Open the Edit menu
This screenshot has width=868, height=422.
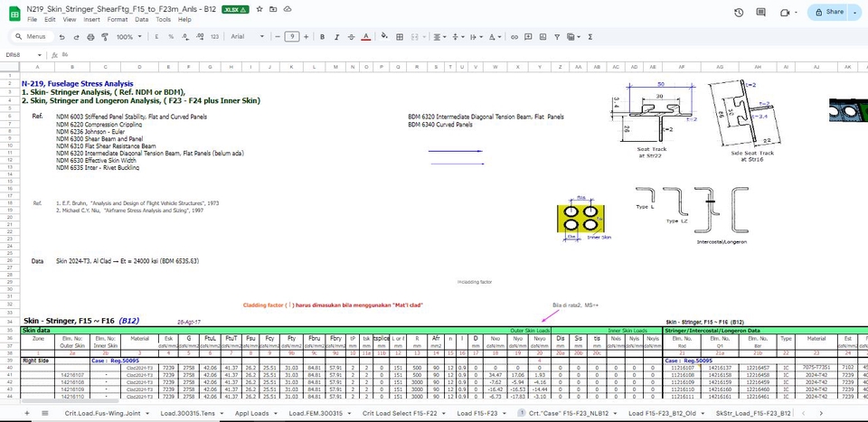[x=50, y=19]
